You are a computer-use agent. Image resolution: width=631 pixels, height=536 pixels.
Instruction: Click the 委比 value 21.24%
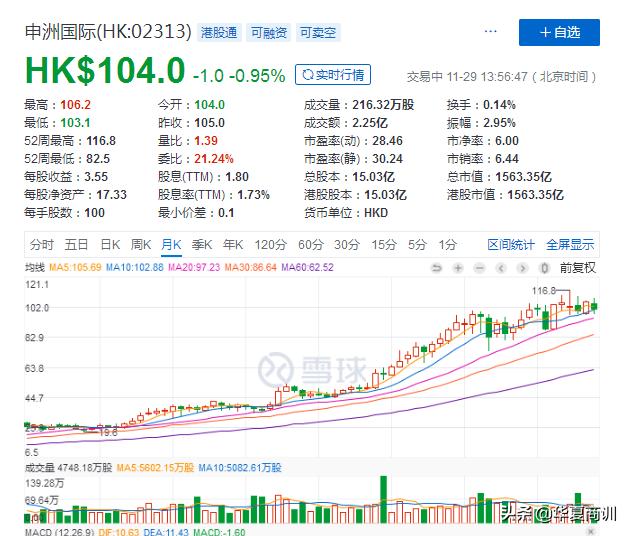point(214,159)
